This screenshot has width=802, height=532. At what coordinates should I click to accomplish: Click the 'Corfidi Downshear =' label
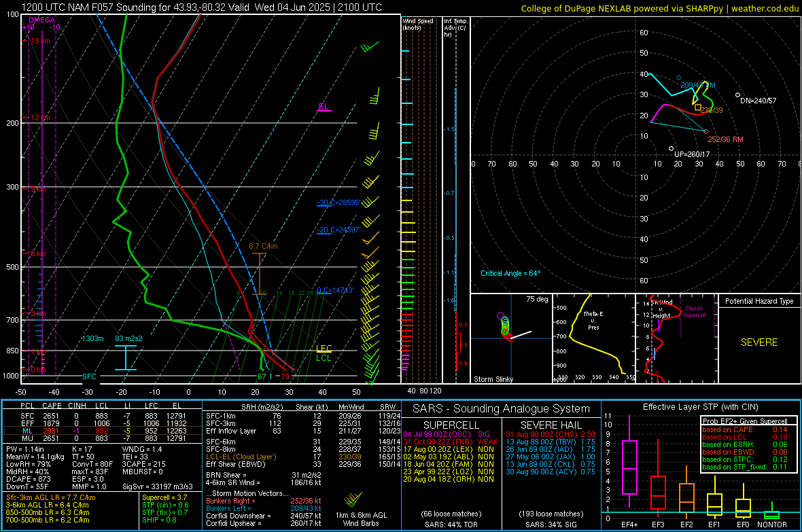239,516
